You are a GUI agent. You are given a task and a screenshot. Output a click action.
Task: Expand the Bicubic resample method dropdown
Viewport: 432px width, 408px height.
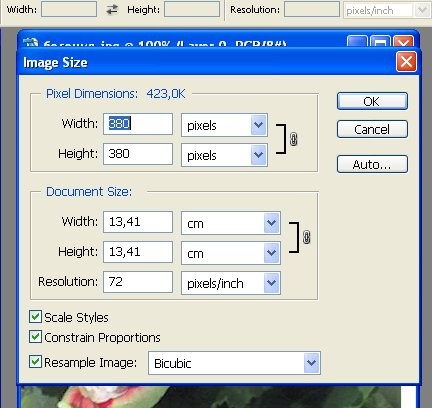pyautogui.click(x=234, y=363)
